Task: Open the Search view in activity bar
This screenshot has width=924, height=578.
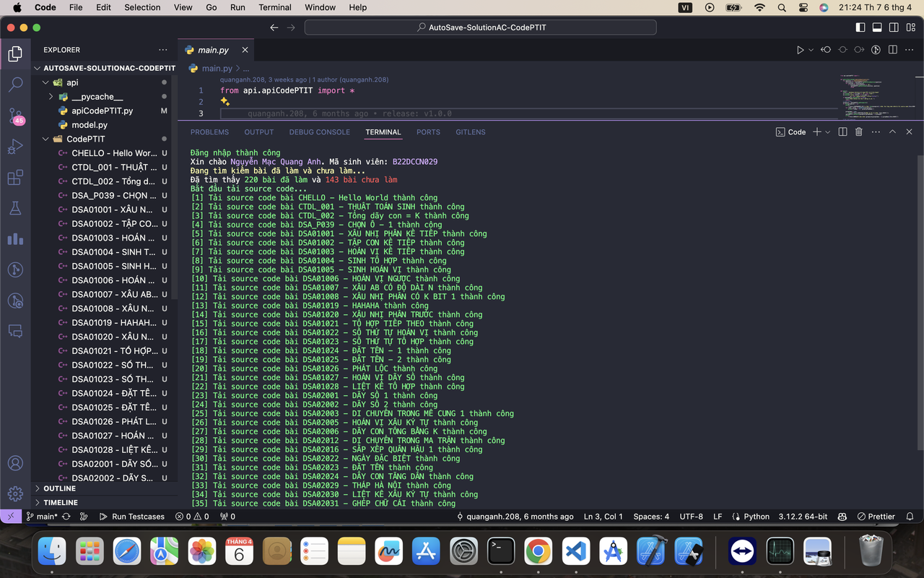Action: (x=15, y=85)
